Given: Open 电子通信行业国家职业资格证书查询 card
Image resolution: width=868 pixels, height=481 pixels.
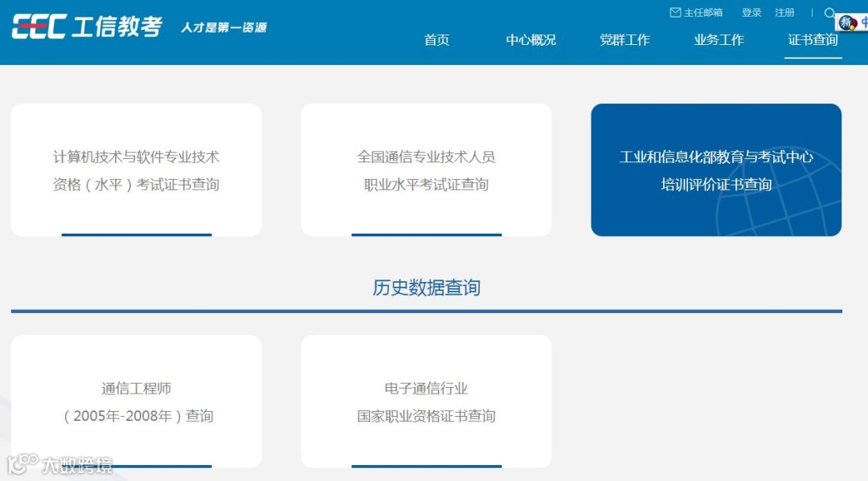Looking at the screenshot, I should (x=426, y=402).
